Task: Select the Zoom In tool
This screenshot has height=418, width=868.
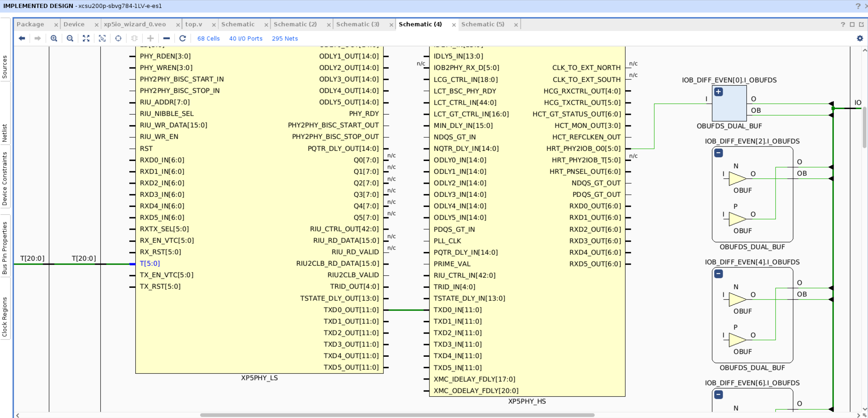Action: (x=54, y=38)
